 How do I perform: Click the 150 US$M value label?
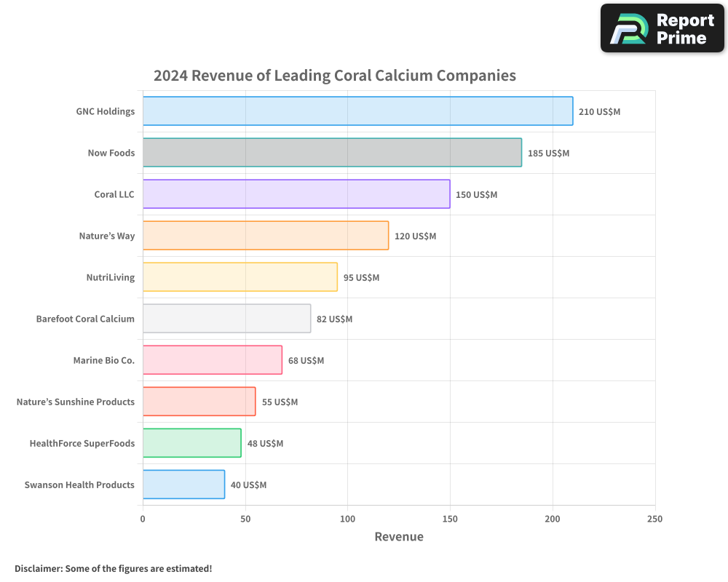click(x=476, y=194)
